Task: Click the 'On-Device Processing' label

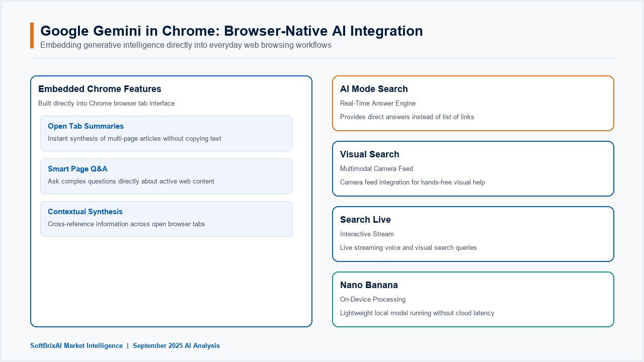Action: point(373,300)
